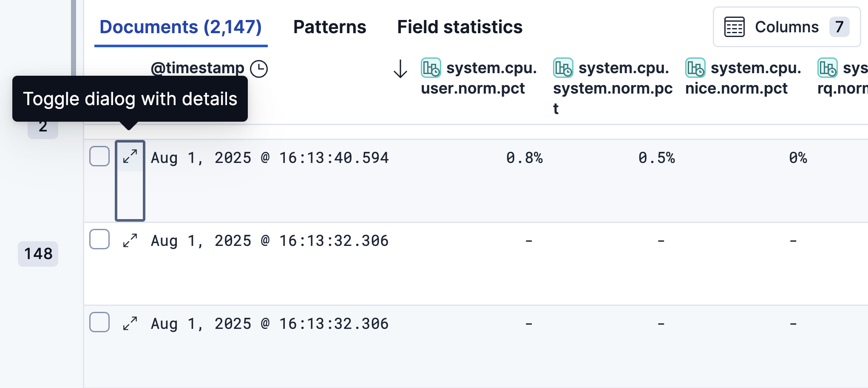Screen dimensions: 868x388
Task: Open the system.cpu.user.norm.pct column options
Action: click(477, 79)
